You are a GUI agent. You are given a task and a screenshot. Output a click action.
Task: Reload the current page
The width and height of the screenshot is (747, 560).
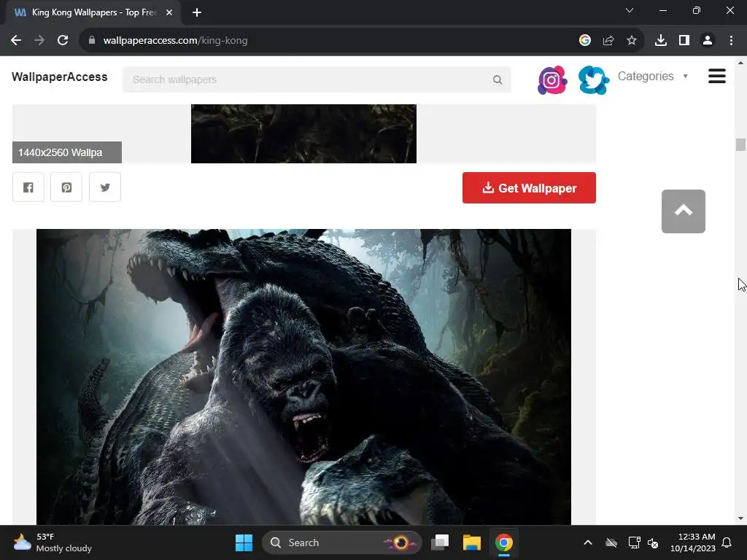[63, 41]
